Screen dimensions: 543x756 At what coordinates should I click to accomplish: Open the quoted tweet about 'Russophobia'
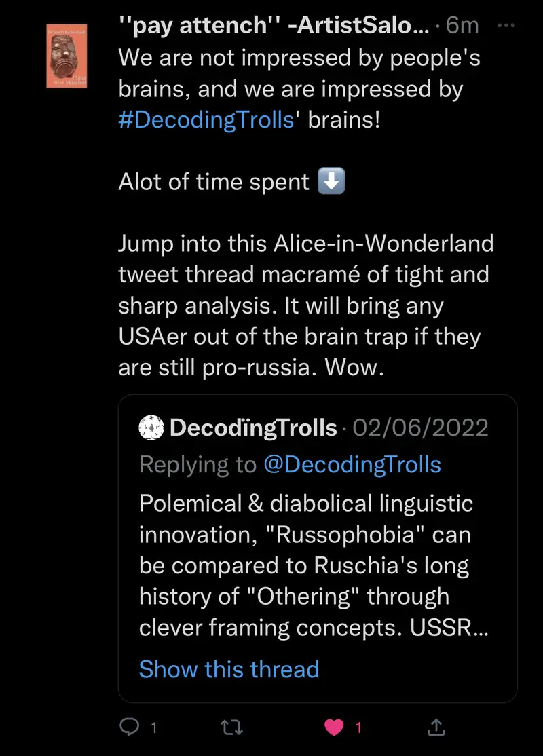[x=305, y=565]
